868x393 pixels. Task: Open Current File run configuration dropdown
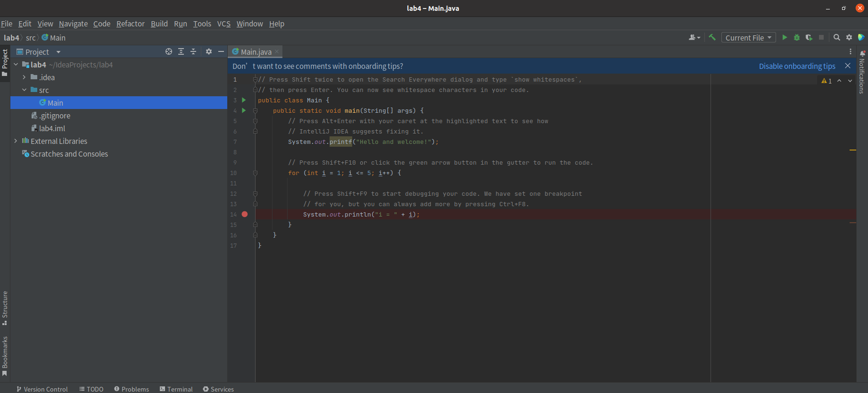[x=749, y=37]
